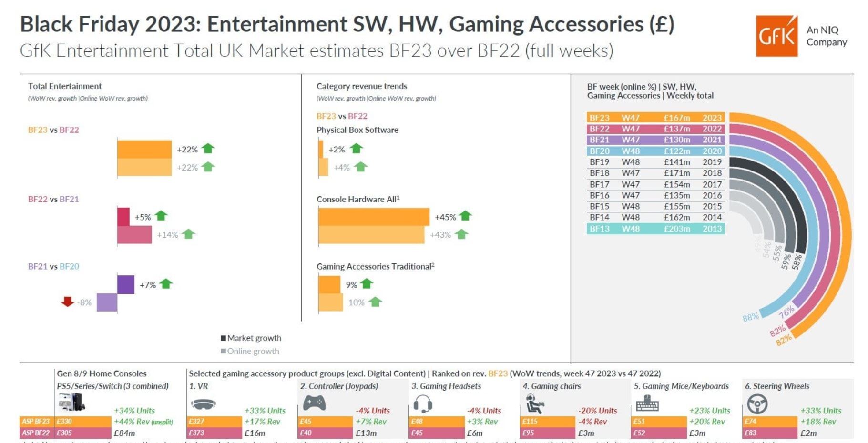Click the GfK orange logo
Screen dimensions: 868x443
point(776,36)
